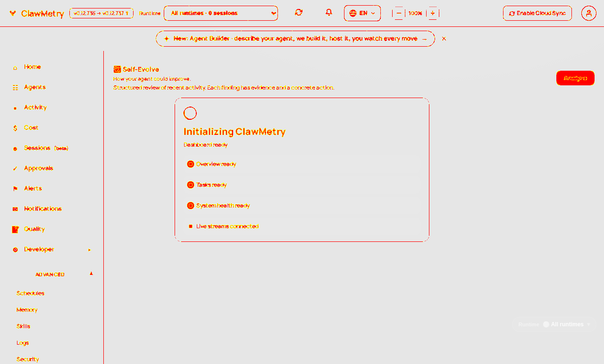604x364 pixels.
Task: Click the Agents icon in the sidebar
Action: pyautogui.click(x=15, y=88)
